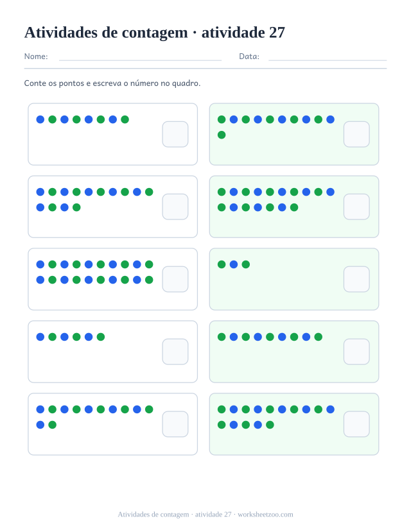Click the last green dot in nine-dot card
The width and height of the screenshot is (411, 532).
pyautogui.click(x=319, y=337)
